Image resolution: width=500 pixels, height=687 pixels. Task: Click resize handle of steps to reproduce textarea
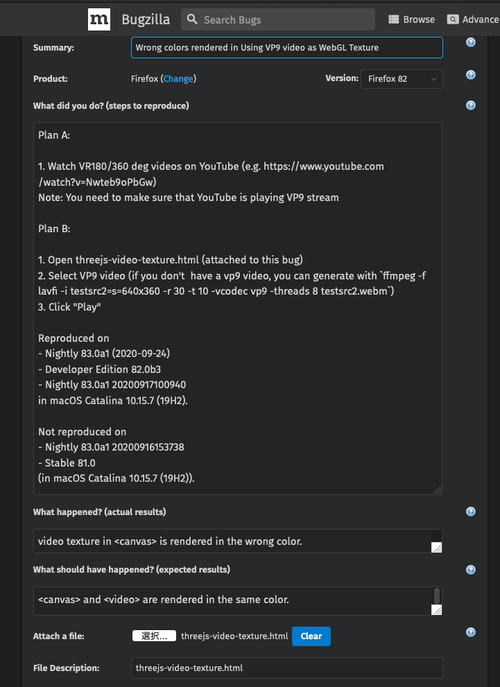click(x=437, y=490)
